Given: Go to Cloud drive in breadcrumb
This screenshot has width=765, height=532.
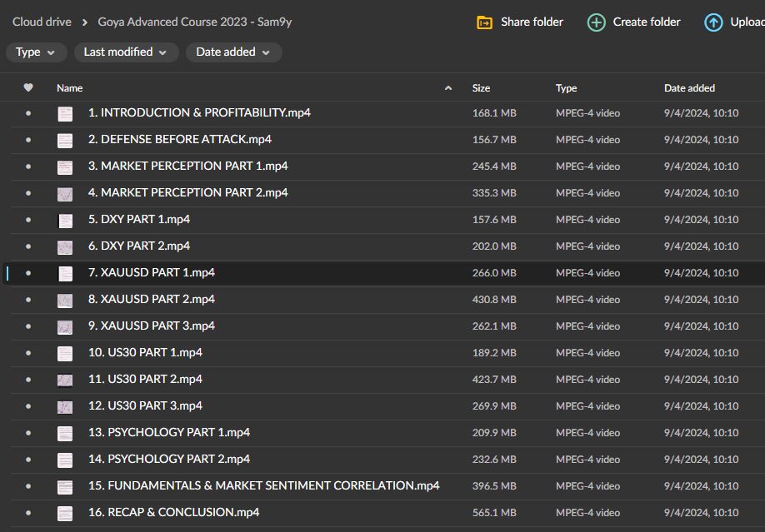Looking at the screenshot, I should tap(42, 22).
